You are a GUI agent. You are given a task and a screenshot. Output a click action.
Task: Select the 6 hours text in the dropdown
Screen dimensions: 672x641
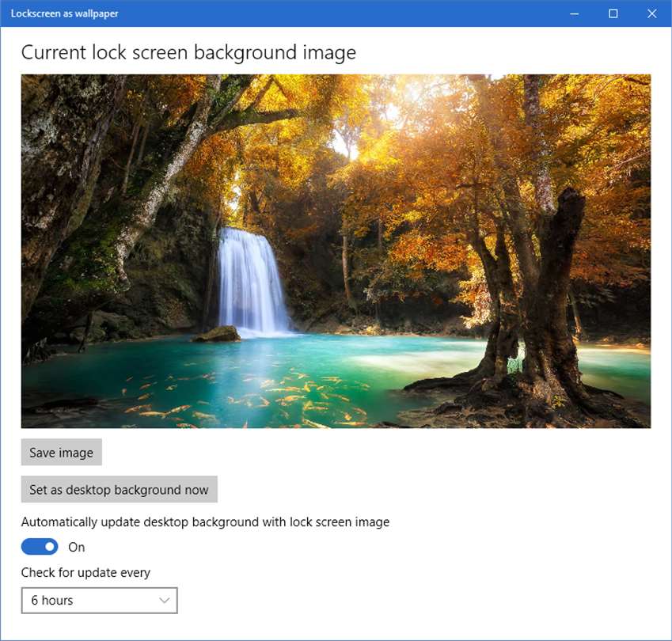pos(52,601)
